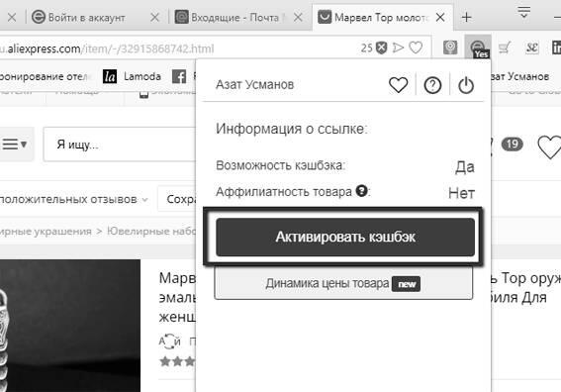Click the wishlist heart icon on the AliExpress page
This screenshot has height=392, width=561.
click(x=549, y=147)
